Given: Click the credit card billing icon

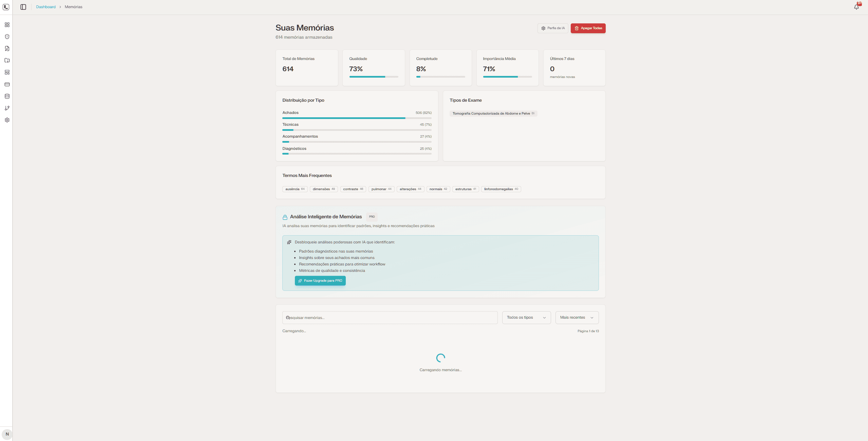Looking at the screenshot, I should pos(7,84).
